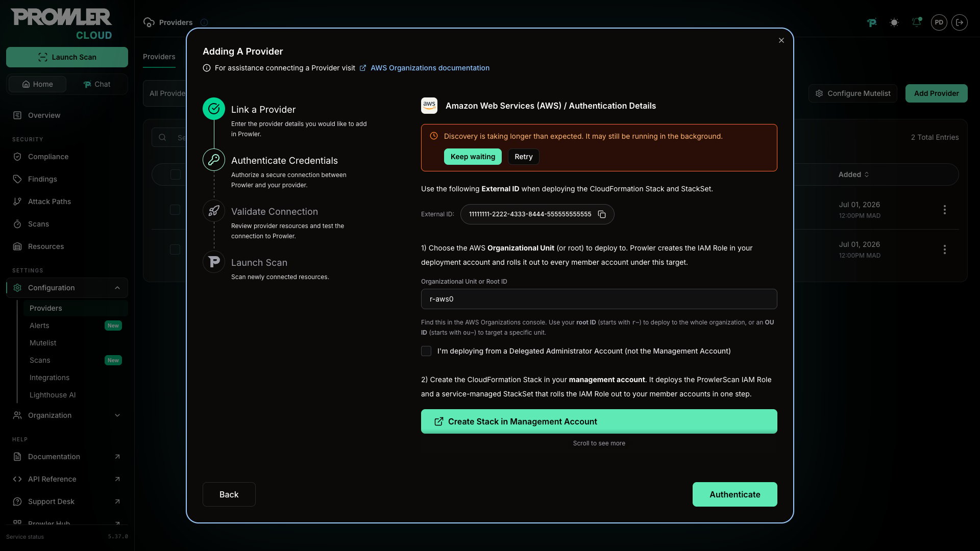This screenshot has height=551, width=980.
Task: Copy the External ID to clipboard
Action: click(x=602, y=214)
